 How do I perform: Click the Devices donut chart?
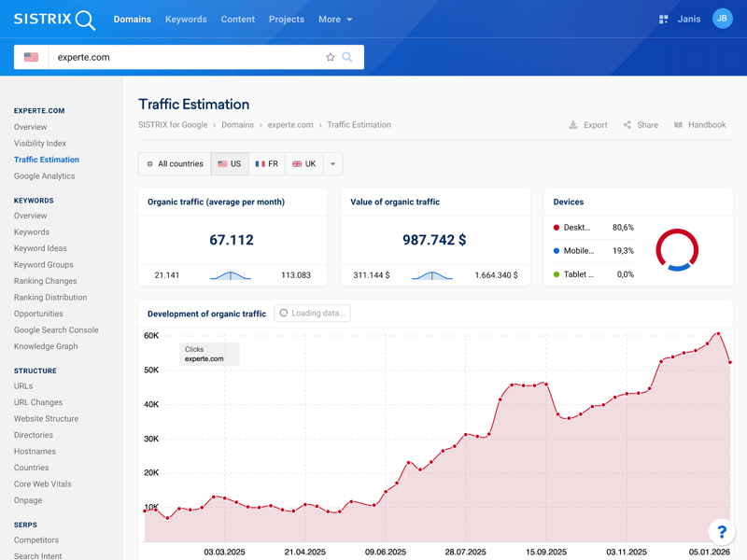point(677,249)
